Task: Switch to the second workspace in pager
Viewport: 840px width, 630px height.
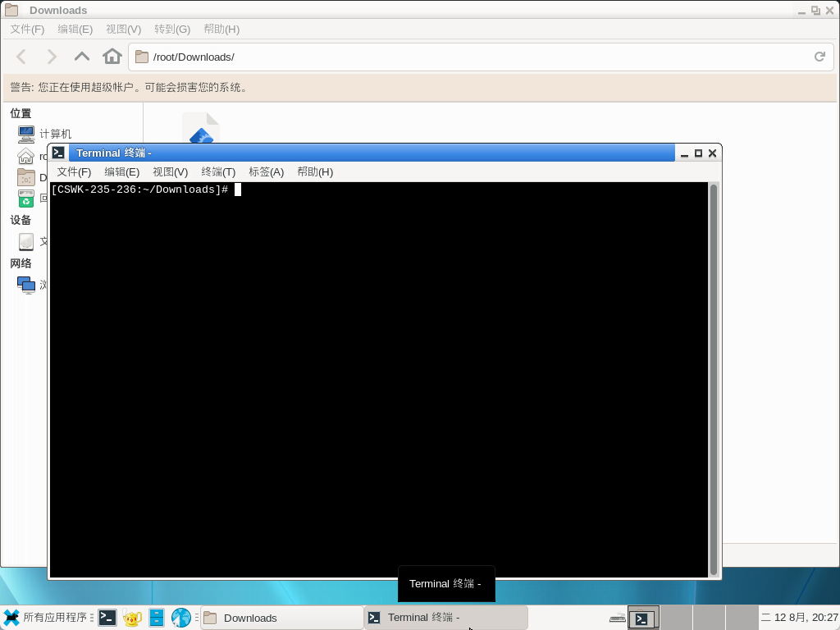Action: point(676,618)
